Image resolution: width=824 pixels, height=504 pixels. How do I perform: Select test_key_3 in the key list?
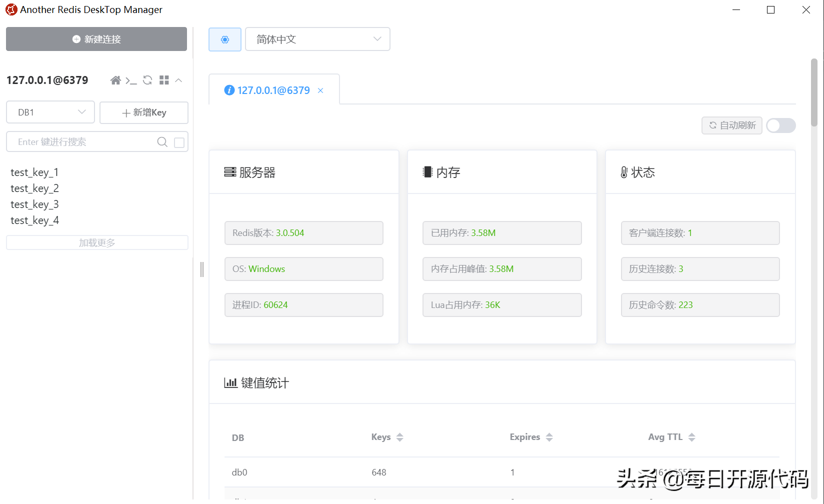[x=34, y=204]
